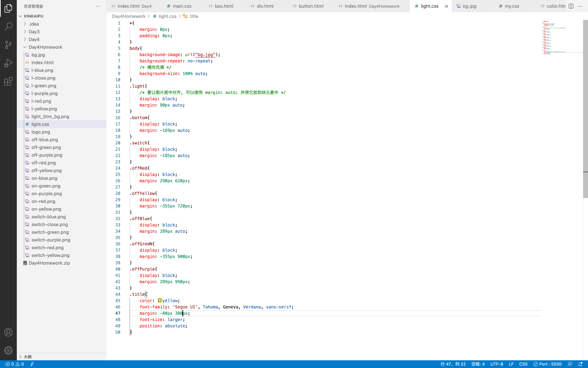Open the yellow color swatch picker
This screenshot has height=368, width=588.
click(160, 301)
